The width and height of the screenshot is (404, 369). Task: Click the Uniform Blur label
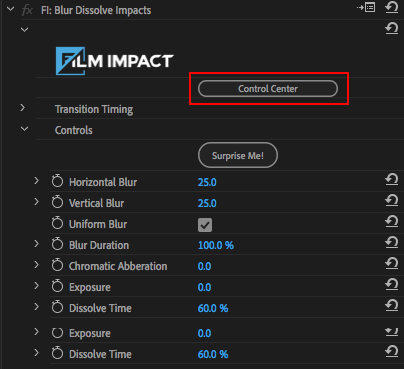point(98,224)
